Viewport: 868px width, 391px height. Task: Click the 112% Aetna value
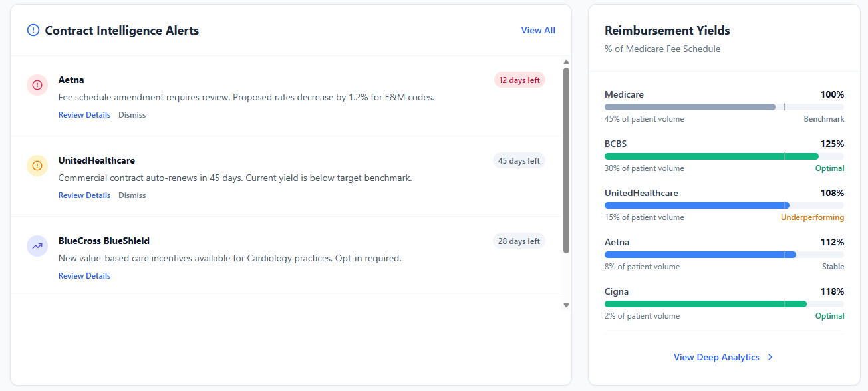coord(832,243)
